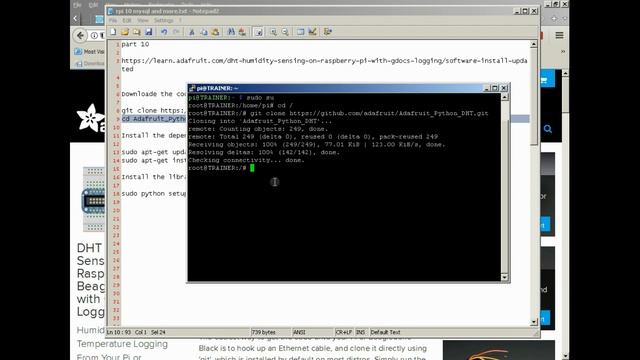640x360 pixels.
Task: Zoom in using the magnifier plus icon
Action: tap(273, 32)
